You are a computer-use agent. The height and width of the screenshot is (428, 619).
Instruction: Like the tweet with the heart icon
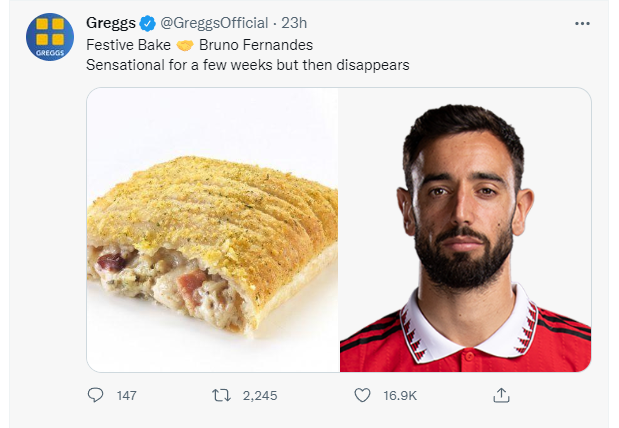pos(362,395)
